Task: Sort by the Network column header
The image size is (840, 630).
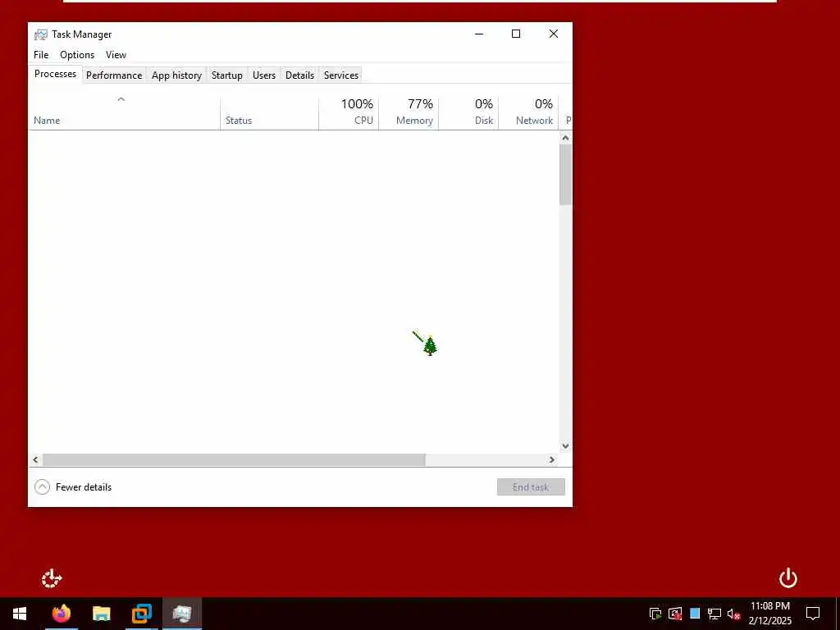Action: [x=529, y=113]
